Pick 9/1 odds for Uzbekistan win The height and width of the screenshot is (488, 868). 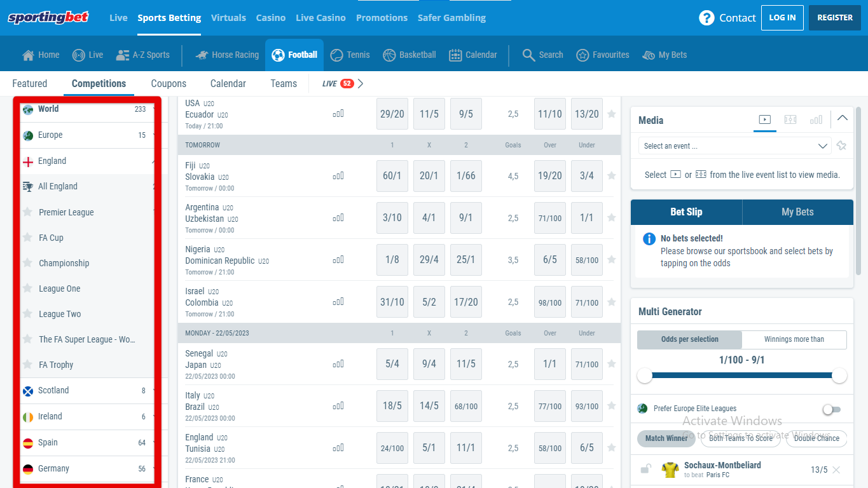point(466,218)
